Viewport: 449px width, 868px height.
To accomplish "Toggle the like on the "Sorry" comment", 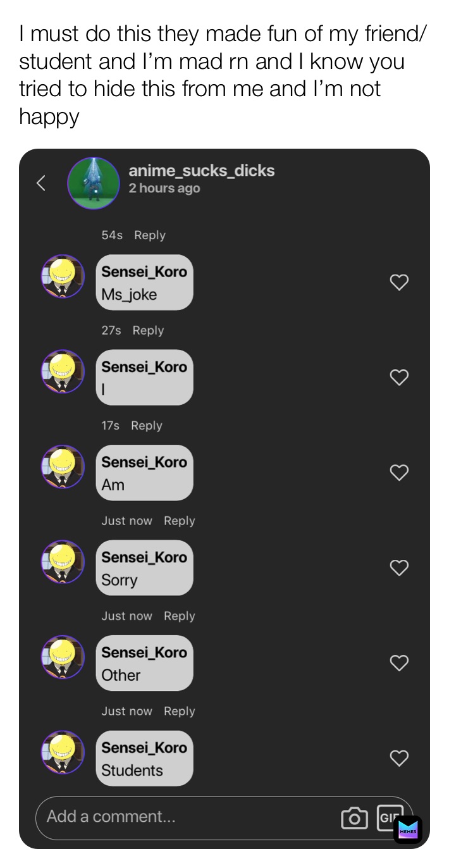I will tap(399, 567).
